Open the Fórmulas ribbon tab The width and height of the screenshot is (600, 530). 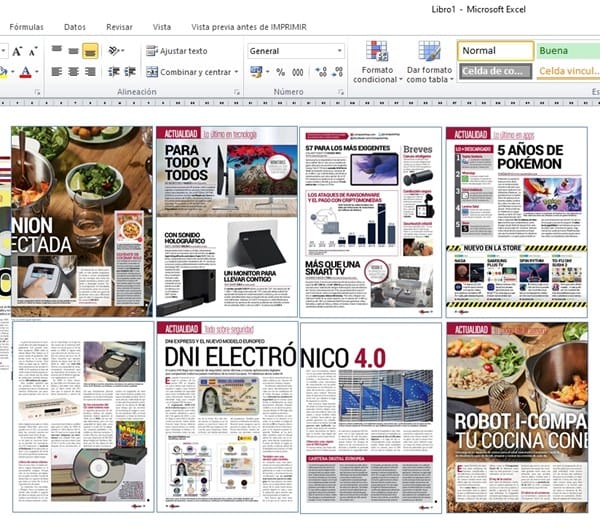click(x=26, y=27)
